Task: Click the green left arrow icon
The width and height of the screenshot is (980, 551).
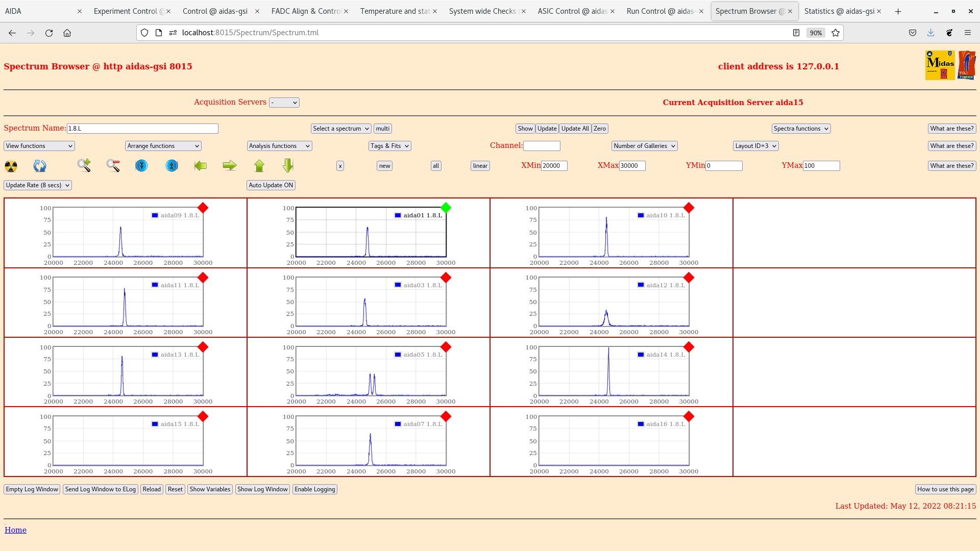Action: click(x=201, y=165)
